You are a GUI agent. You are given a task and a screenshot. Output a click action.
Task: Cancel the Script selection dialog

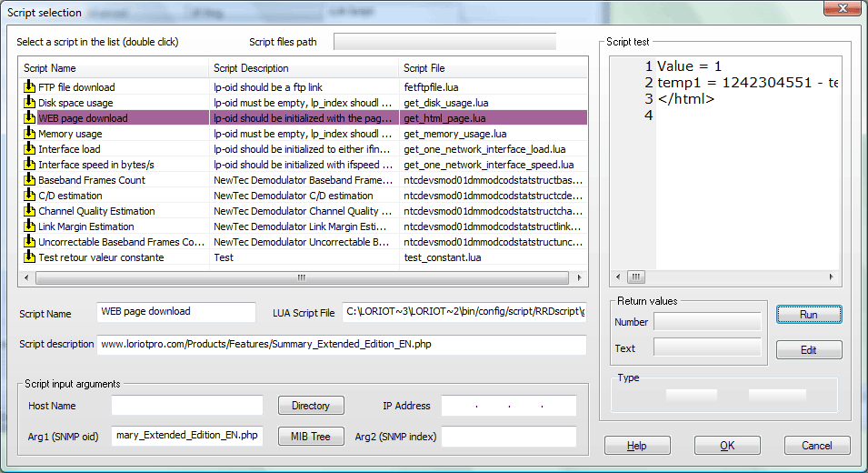[817, 446]
